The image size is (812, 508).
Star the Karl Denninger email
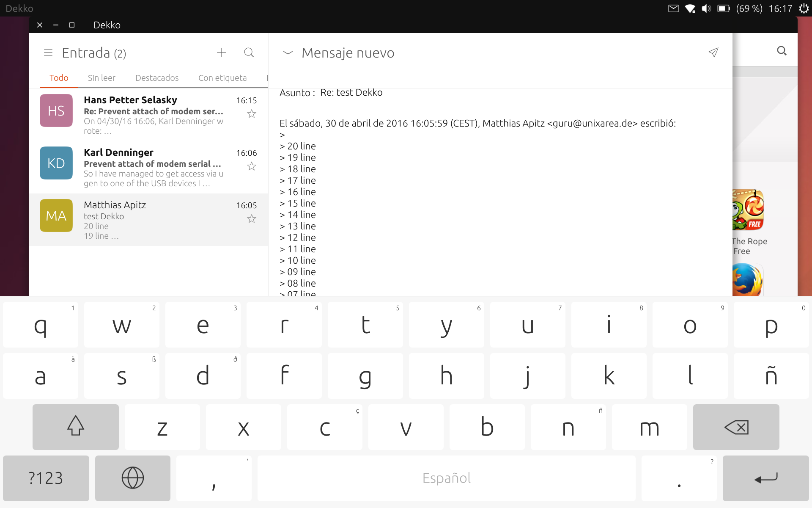[x=252, y=166]
